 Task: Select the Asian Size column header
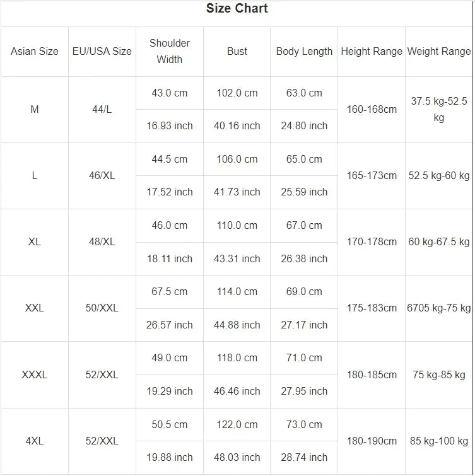point(35,52)
